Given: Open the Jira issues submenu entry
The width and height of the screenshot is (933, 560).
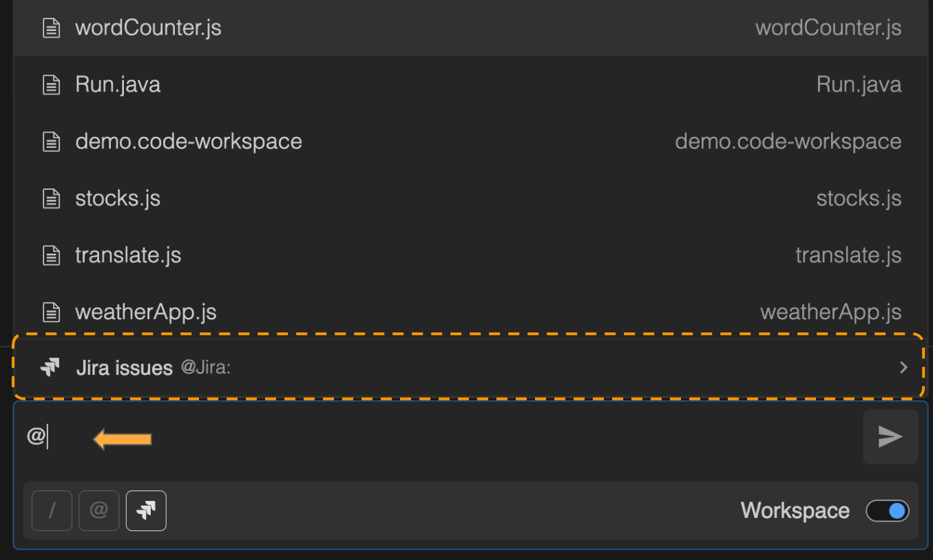Looking at the screenshot, I should click(124, 368).
